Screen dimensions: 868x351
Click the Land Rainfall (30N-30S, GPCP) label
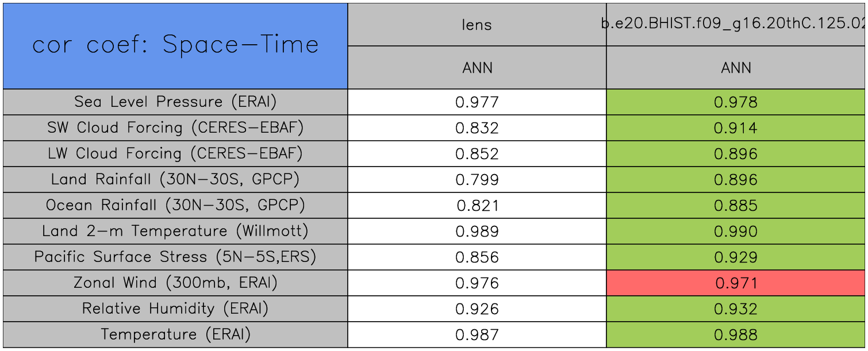coord(175,179)
